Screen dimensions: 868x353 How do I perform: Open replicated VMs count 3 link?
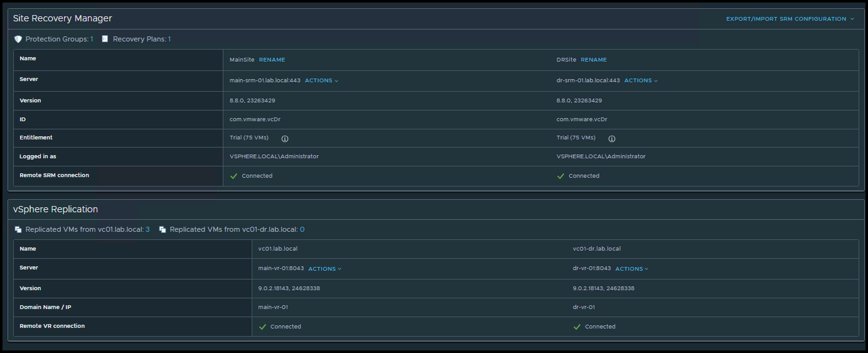[x=147, y=230]
